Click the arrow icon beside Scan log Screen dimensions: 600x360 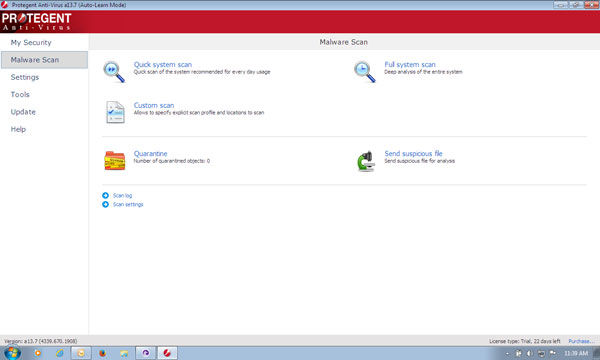click(x=106, y=195)
